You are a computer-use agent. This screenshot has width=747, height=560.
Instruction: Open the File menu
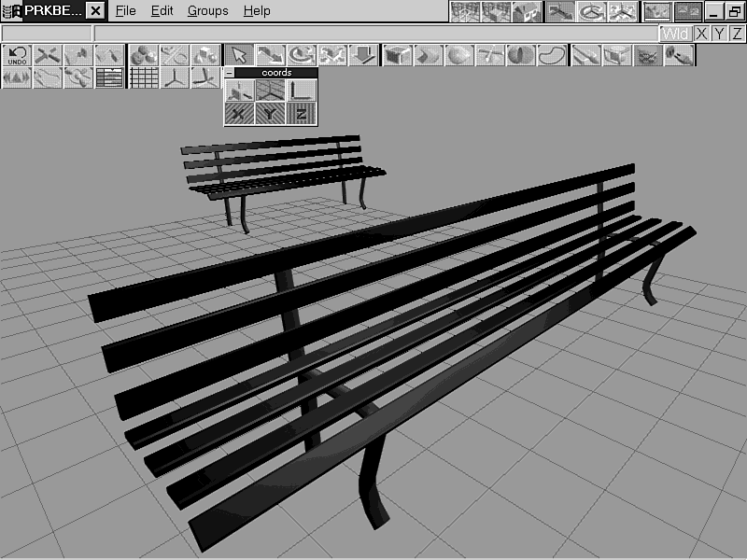point(125,11)
